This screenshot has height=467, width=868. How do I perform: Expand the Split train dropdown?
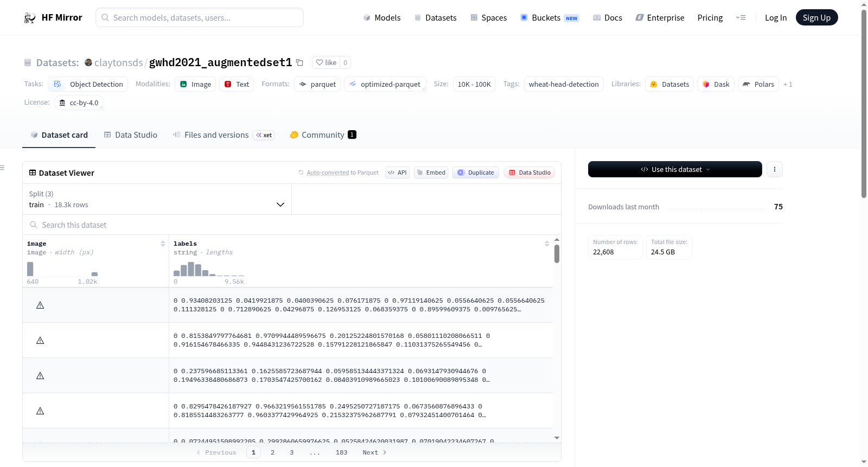[157, 199]
